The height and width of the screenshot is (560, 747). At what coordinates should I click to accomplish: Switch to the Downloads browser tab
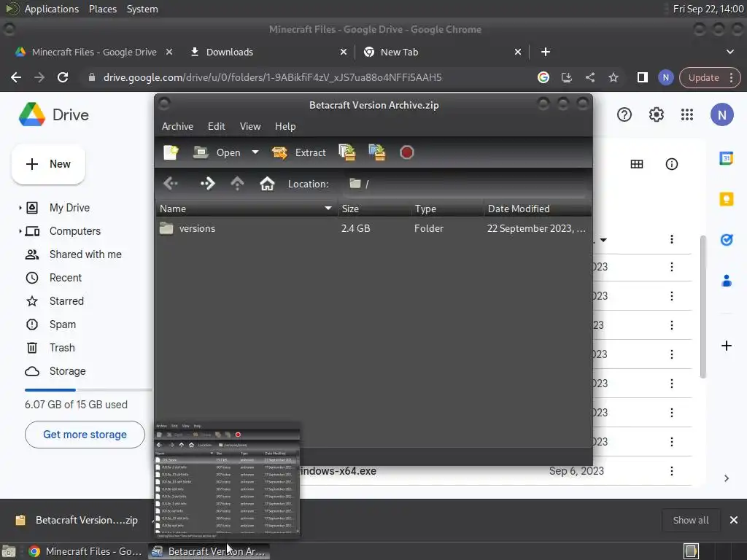[x=270, y=52]
